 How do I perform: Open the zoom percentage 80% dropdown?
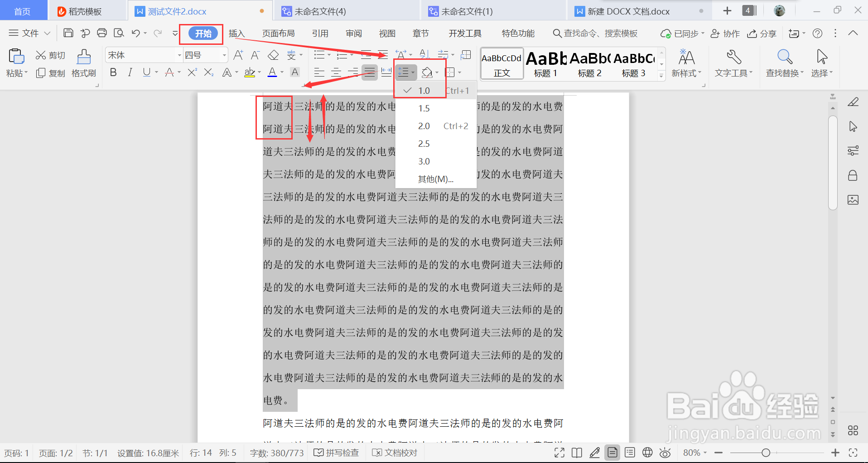695,453
